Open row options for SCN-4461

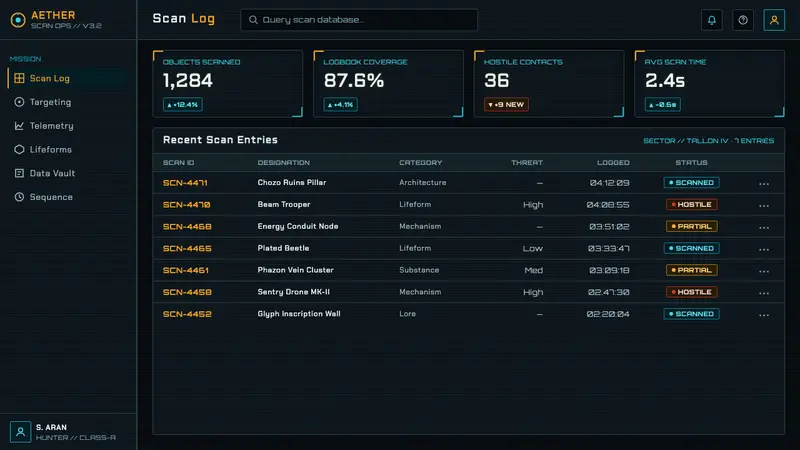(764, 271)
